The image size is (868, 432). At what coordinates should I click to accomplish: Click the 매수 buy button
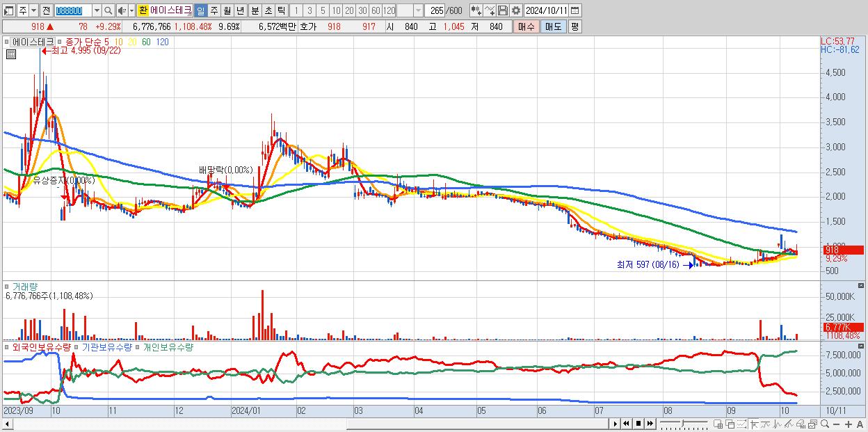click(526, 26)
